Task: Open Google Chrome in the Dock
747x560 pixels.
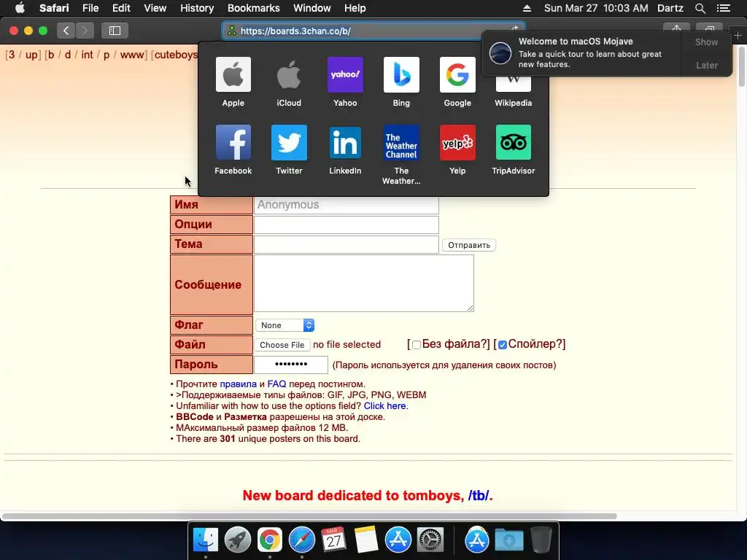Action: tap(270, 540)
